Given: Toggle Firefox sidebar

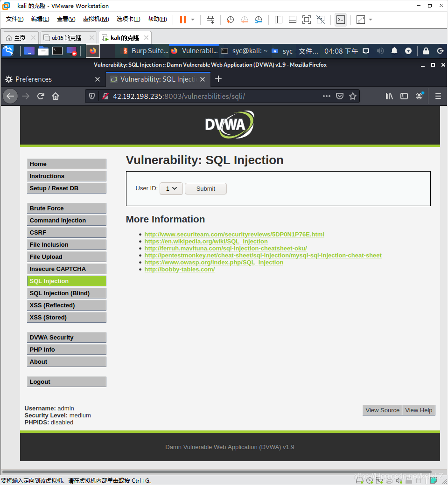Looking at the screenshot, I should point(404,96).
